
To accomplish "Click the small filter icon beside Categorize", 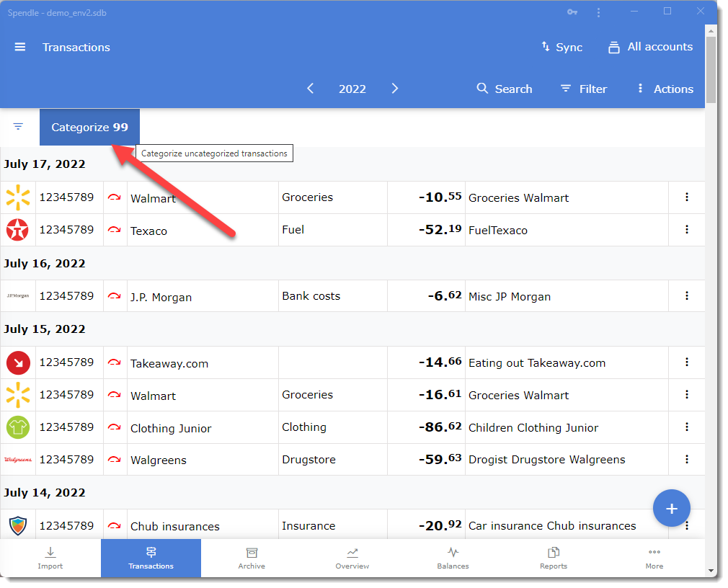I will point(18,126).
